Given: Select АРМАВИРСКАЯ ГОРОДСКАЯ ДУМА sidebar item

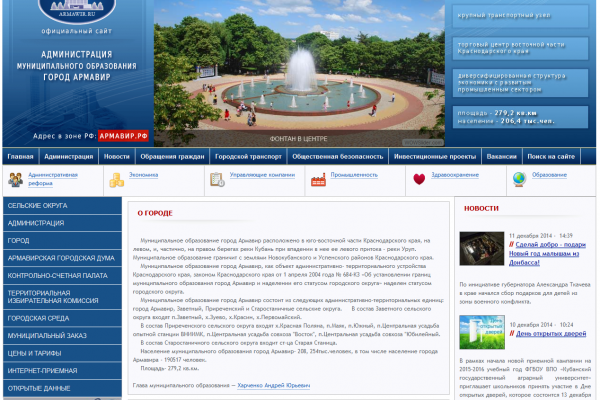Looking at the screenshot, I should tap(62, 258).
